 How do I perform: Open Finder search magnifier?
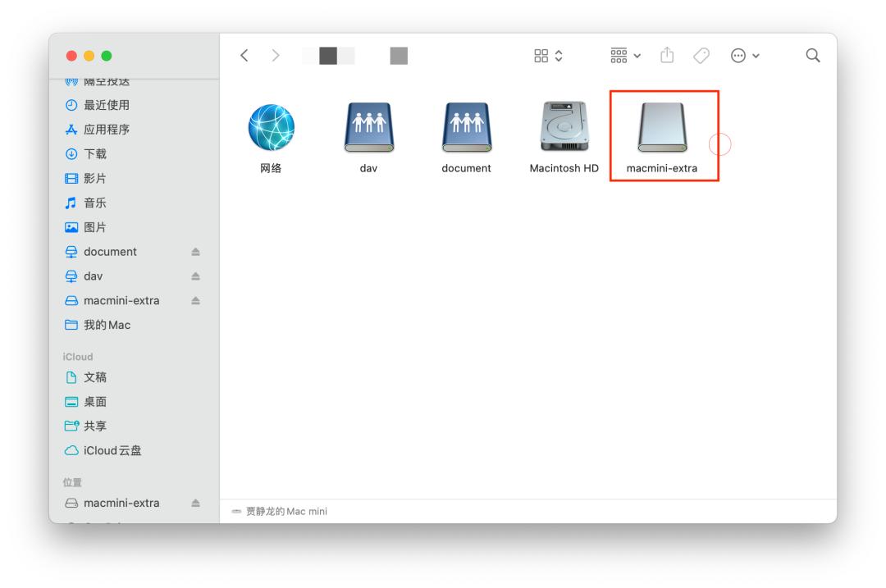pyautogui.click(x=812, y=55)
